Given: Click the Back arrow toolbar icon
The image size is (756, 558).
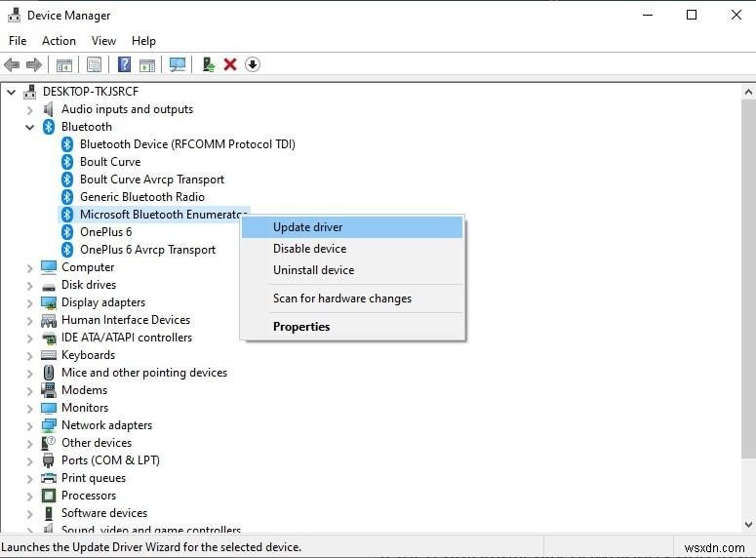Looking at the screenshot, I should click(12, 64).
